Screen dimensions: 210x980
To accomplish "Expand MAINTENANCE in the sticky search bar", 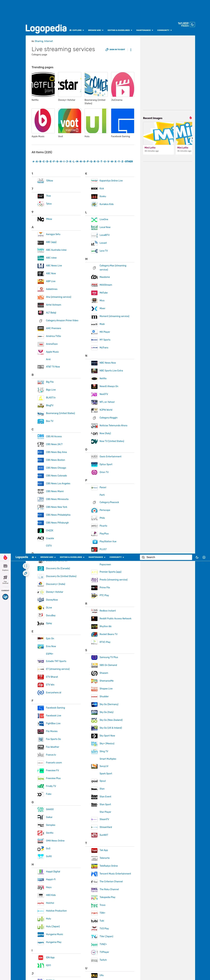I will pos(97,557).
